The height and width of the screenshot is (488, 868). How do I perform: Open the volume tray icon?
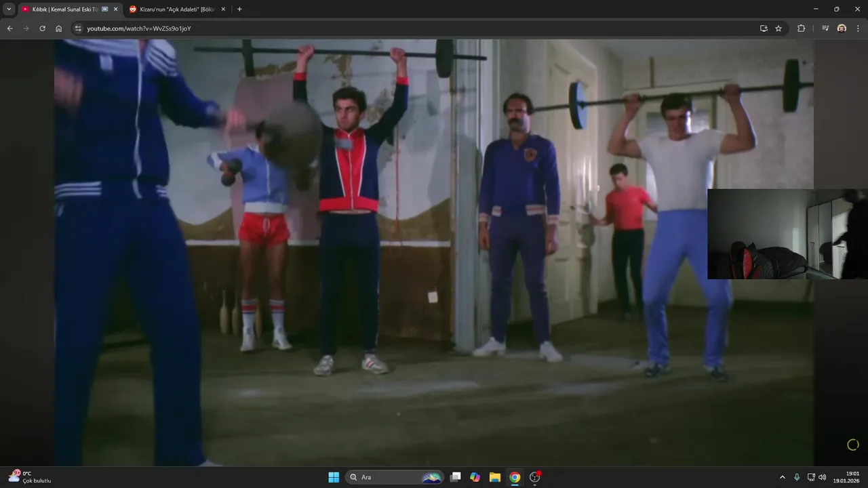(822, 477)
